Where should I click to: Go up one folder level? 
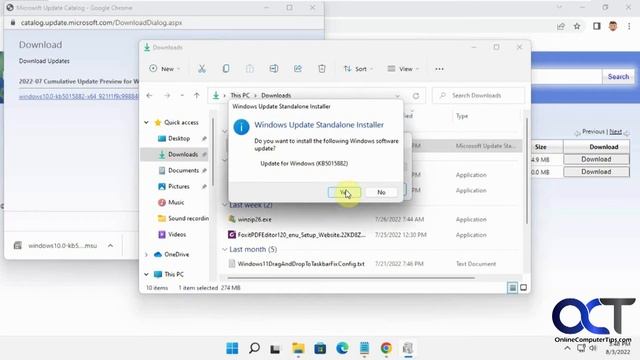(197, 96)
